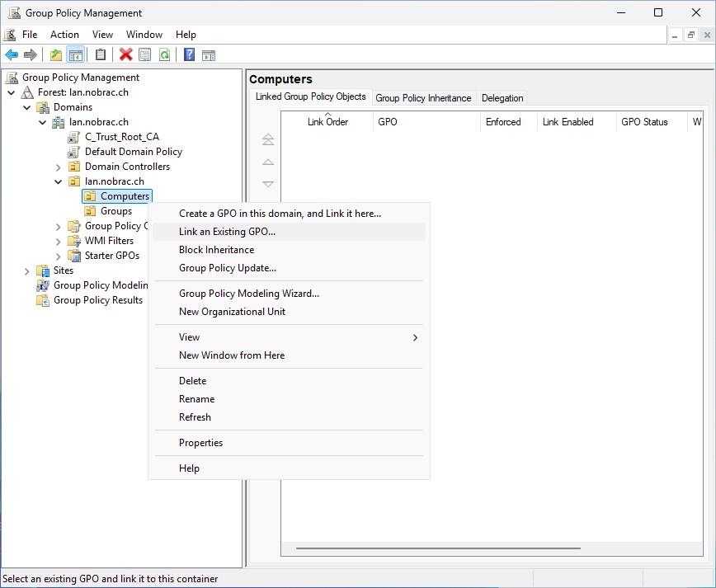Screen dimensions: 716x588
Task: Expand the Domain Controllers node
Action: [x=58, y=167]
